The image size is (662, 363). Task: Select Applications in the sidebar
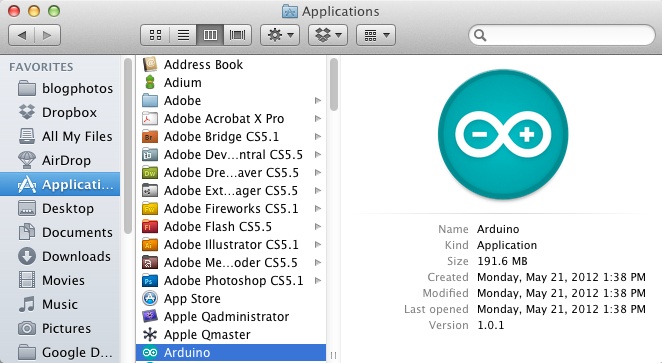(60, 184)
